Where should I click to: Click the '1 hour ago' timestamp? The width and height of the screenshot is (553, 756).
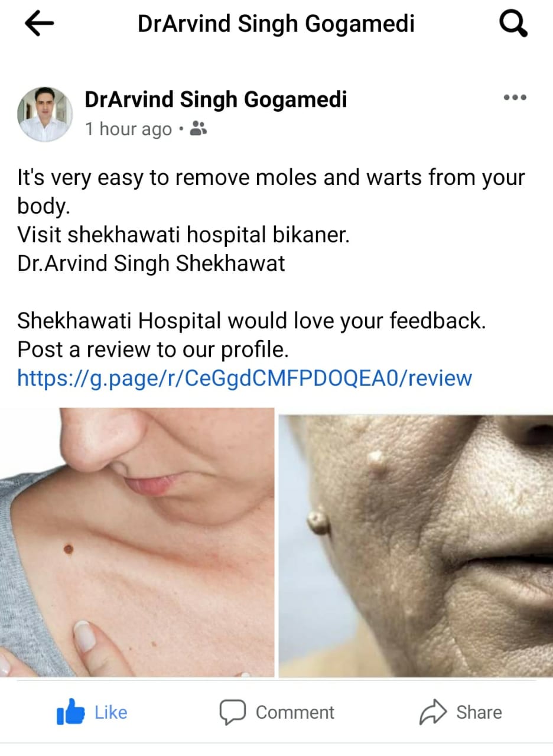pos(128,129)
